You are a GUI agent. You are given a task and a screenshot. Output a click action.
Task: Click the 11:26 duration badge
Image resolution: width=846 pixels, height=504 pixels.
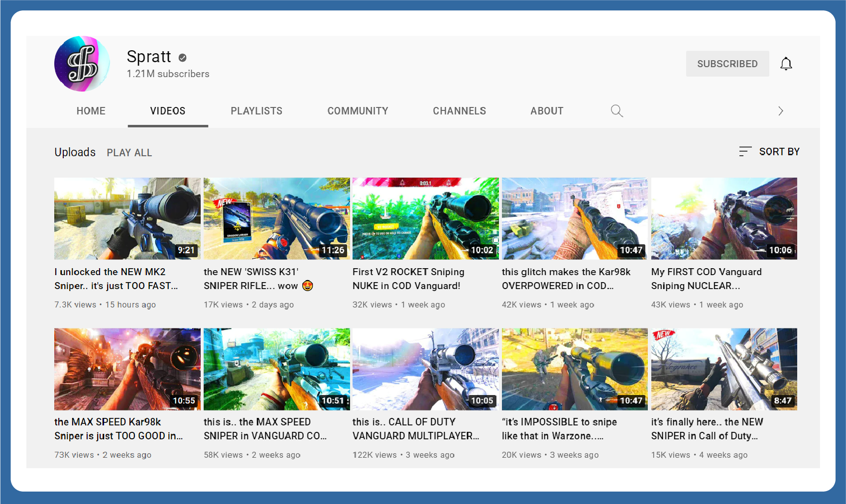tap(333, 250)
